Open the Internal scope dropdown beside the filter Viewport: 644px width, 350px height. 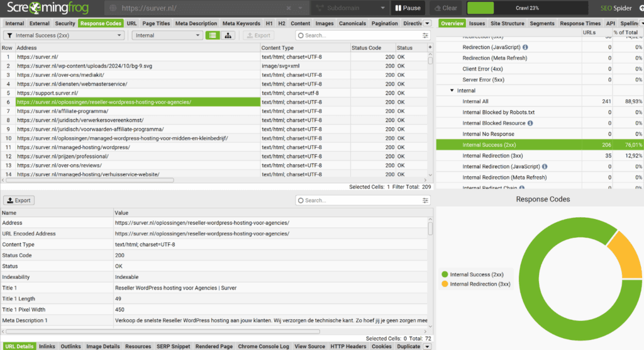coord(167,35)
